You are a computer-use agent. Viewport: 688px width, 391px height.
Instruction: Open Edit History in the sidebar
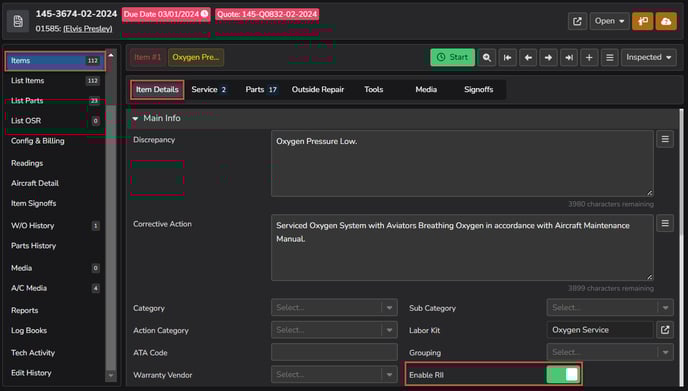point(55,373)
